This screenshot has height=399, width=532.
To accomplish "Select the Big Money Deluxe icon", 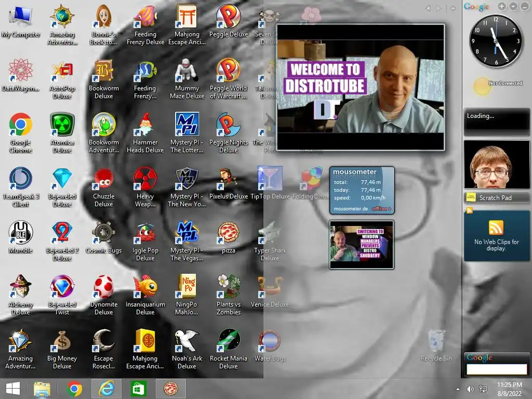I will pos(62,340).
